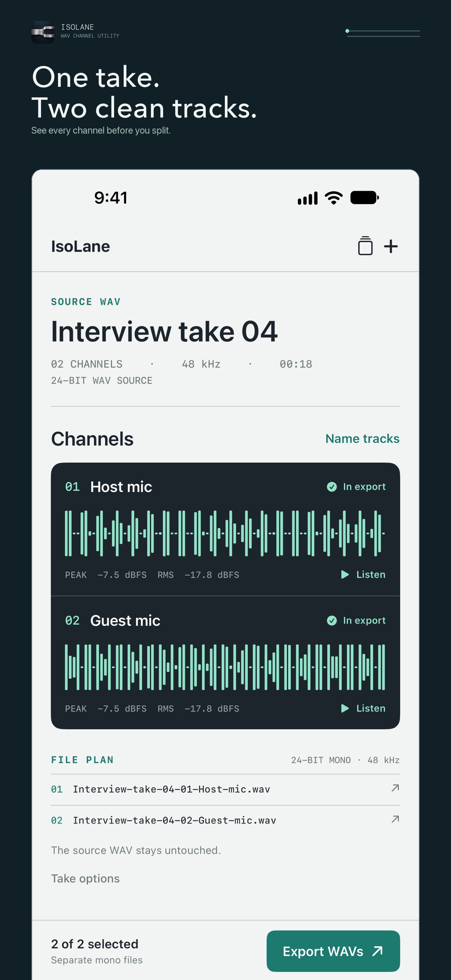Viewport: 451px width, 980px height.
Task: Click 02 CHANNELS metadata text
Action: click(x=87, y=364)
